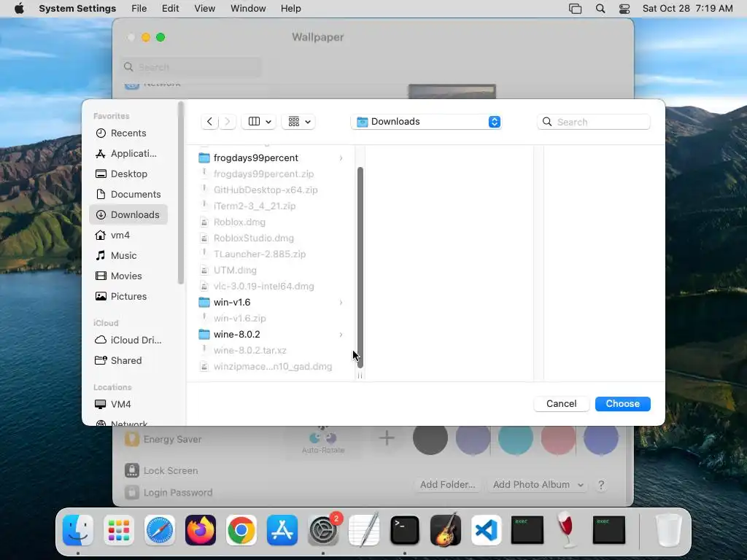Viewport: 747px width, 560px height.
Task: Click the Cancel button
Action: [x=561, y=404]
